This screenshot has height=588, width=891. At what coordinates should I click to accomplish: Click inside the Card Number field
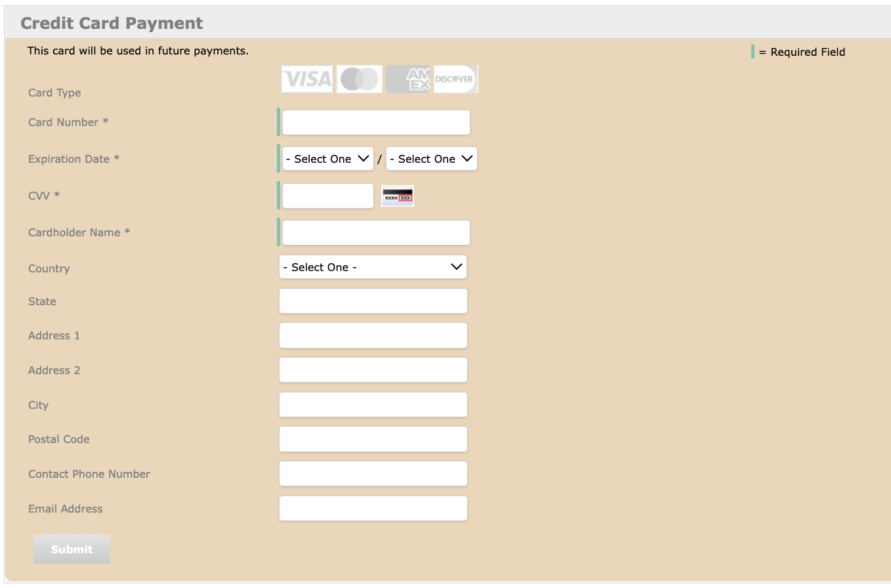pyautogui.click(x=375, y=122)
